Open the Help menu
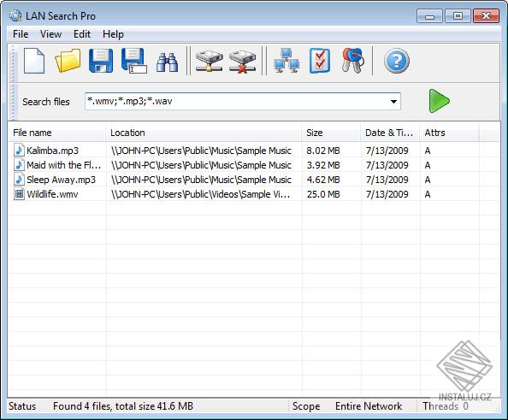The width and height of the screenshot is (508, 420). point(113,34)
